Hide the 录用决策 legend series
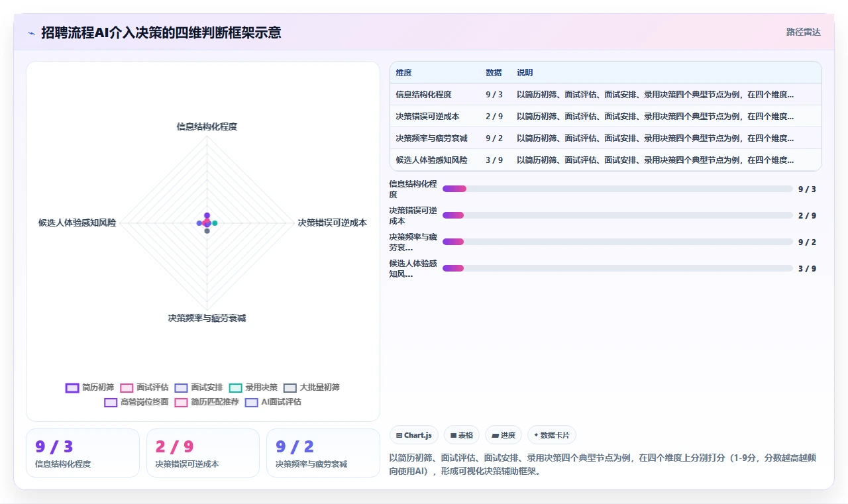This screenshot has width=848, height=504. (x=253, y=387)
